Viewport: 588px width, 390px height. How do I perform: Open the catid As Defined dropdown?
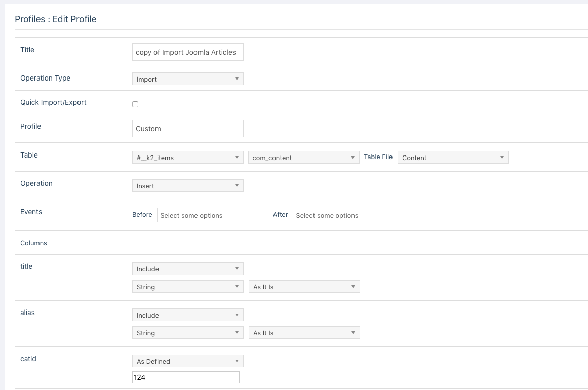[187, 361]
